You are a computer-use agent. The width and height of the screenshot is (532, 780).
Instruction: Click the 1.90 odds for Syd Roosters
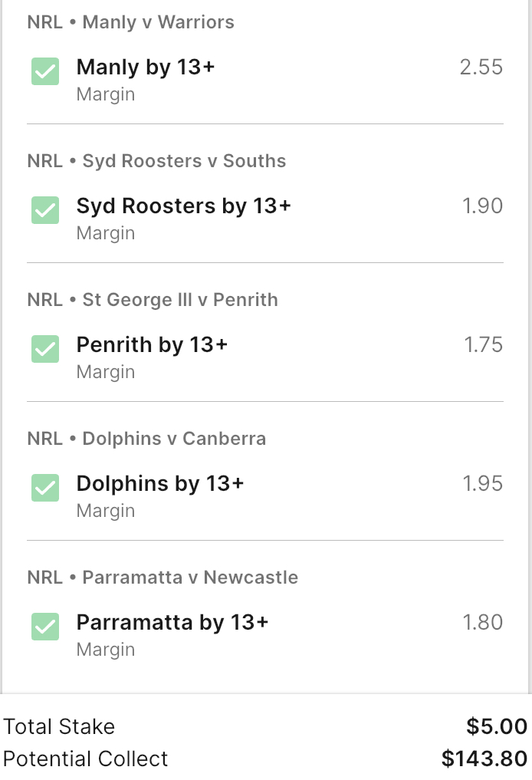pos(483,206)
